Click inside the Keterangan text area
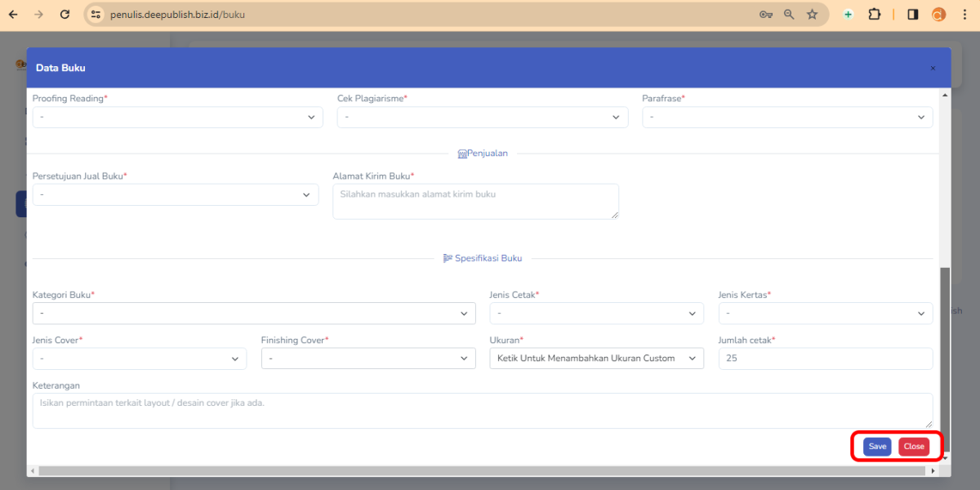The image size is (980, 490). 482,409
